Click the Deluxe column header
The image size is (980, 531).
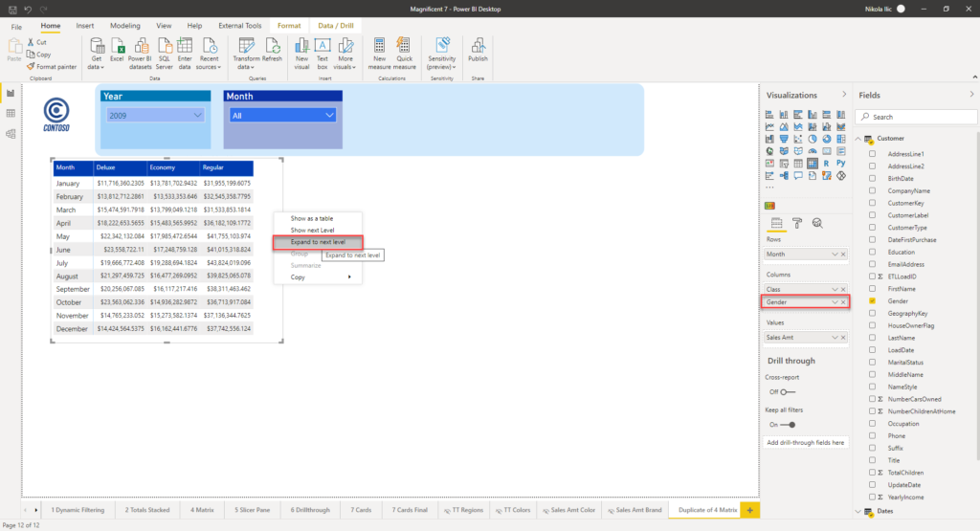coord(120,167)
